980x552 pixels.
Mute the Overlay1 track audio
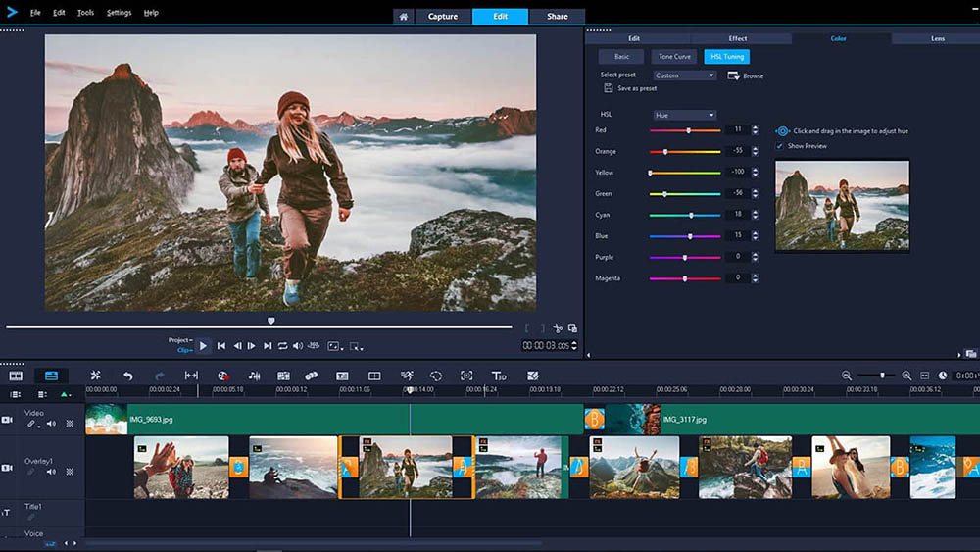(x=50, y=472)
